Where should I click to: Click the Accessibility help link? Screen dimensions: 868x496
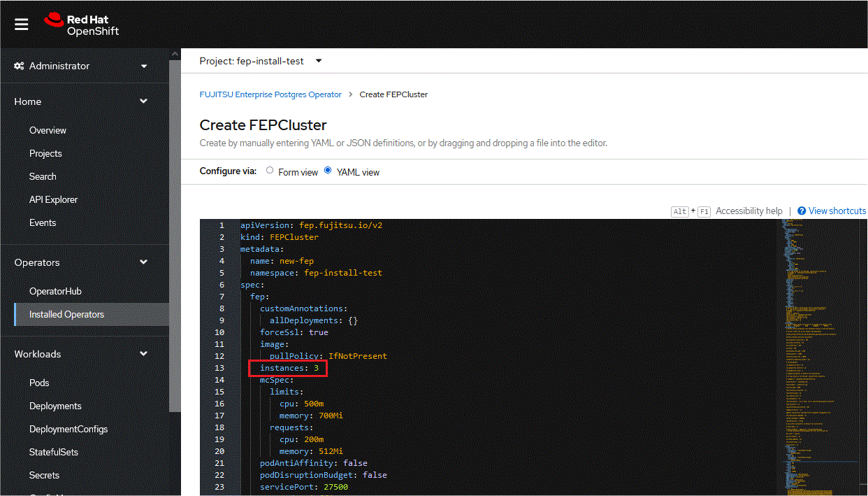tap(749, 211)
